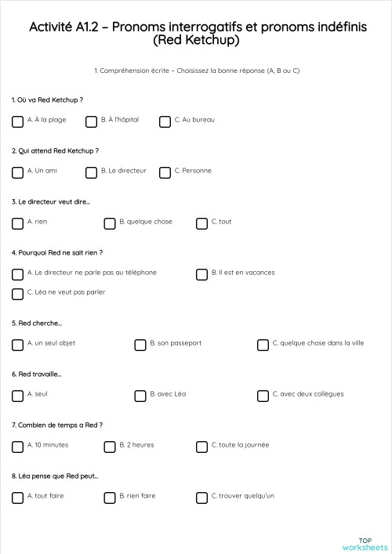Select answer C. Au bureau
392x554 pixels.
[165, 122]
